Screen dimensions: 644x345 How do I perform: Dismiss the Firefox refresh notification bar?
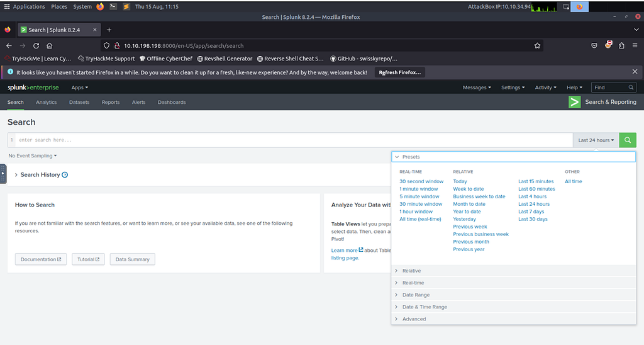pos(635,72)
